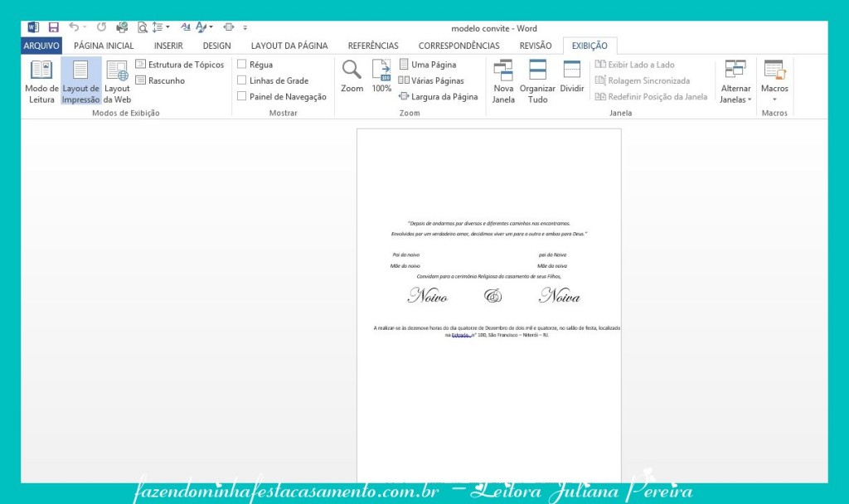The width and height of the screenshot is (849, 504).
Task: Check Painel de Navegação option
Action: tap(241, 96)
